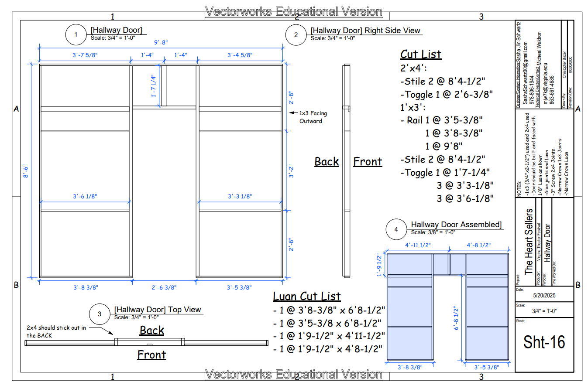This screenshot has height=382, width=588.
Task: Select the drawing label circle numbered 1
Action: 76,35
